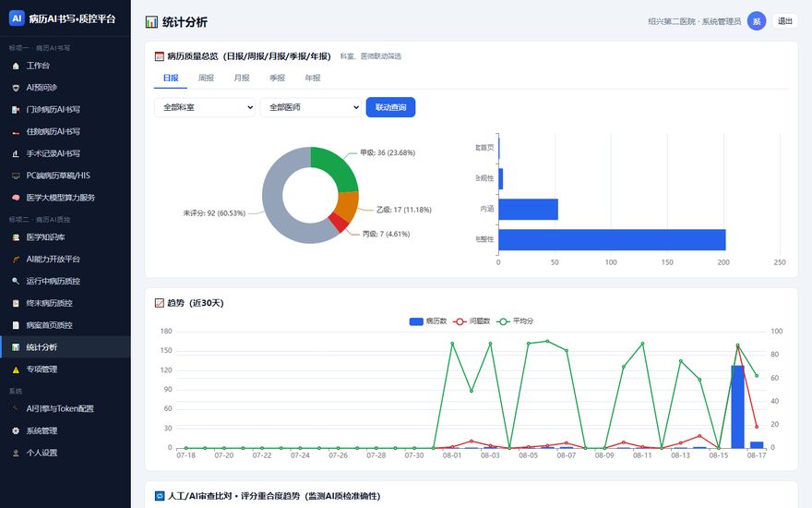
Task: Toggle the 问题数 legend series
Action: [472, 321]
